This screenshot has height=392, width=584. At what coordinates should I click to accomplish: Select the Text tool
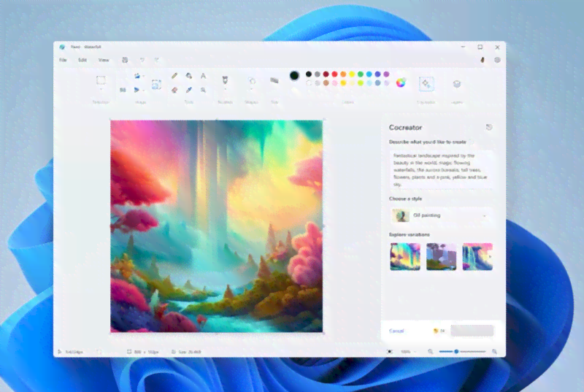pos(204,76)
